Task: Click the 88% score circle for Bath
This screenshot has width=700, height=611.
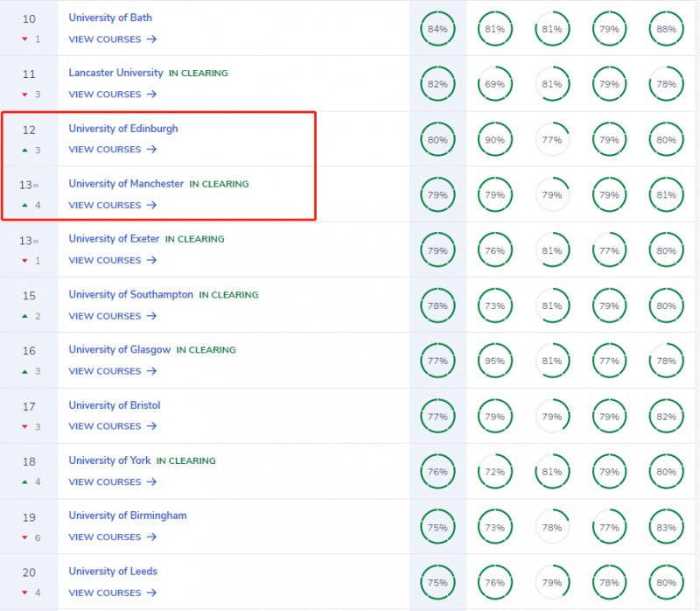Action: coord(666,29)
